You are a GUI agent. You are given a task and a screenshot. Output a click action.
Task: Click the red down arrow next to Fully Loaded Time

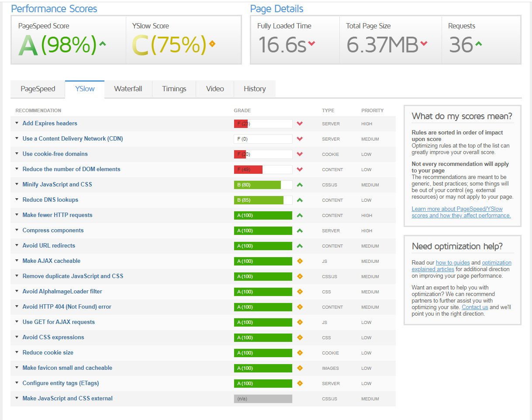click(x=311, y=43)
